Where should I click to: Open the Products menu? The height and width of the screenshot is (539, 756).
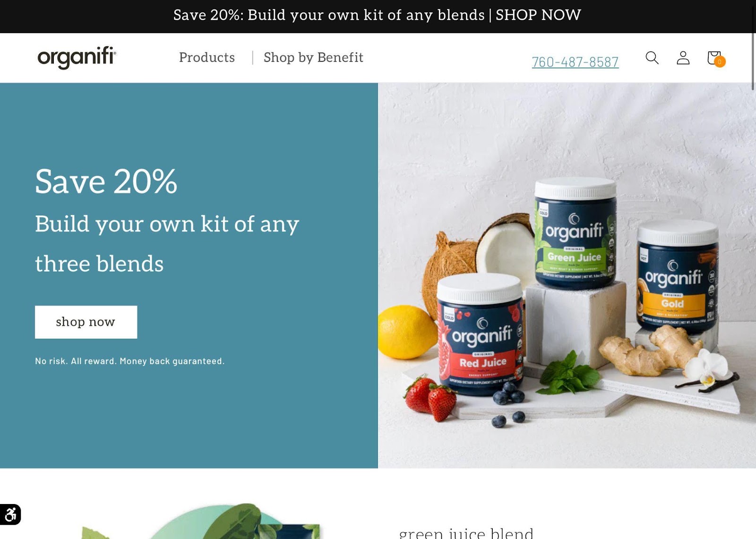coord(207,58)
